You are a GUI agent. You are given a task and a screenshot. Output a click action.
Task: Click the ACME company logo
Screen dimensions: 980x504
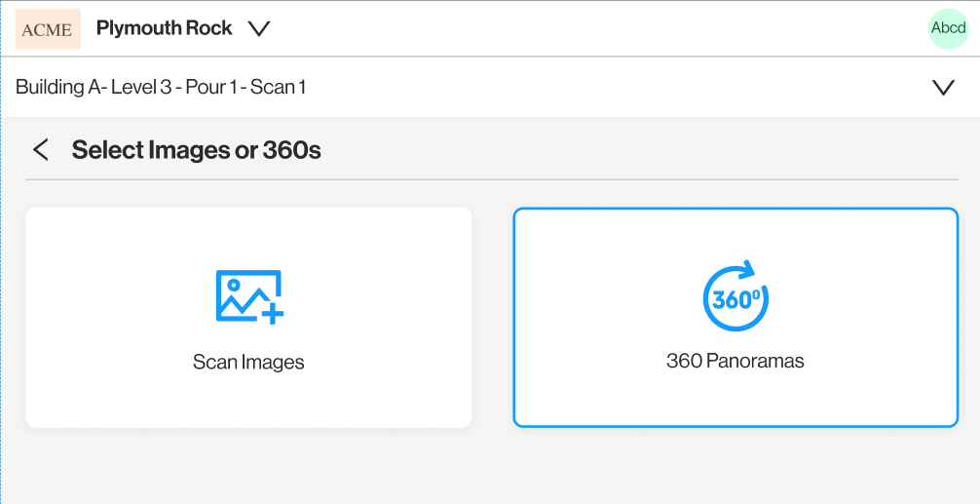tap(48, 29)
